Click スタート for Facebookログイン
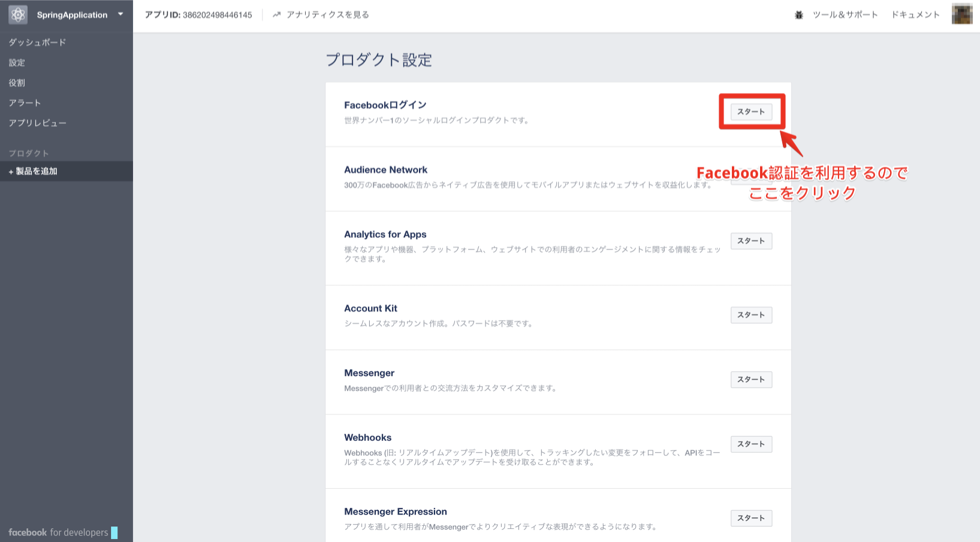Viewport: 980px width, 542px height. click(751, 112)
